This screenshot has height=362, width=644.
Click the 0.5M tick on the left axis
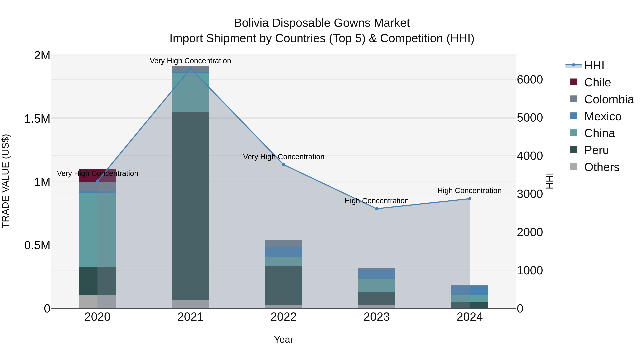[37, 245]
